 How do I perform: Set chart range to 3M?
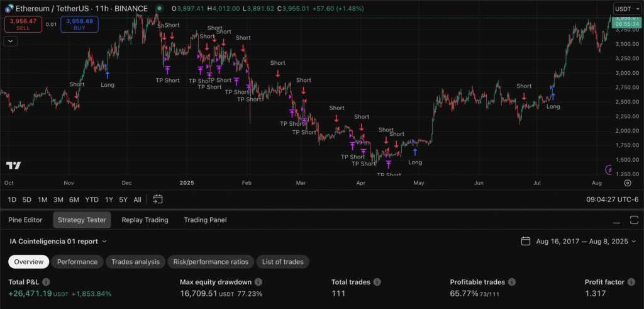coord(58,199)
